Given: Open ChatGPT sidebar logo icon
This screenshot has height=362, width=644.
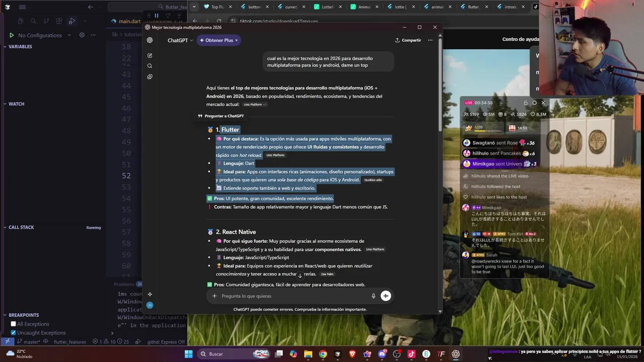Looking at the screenshot, I should pyautogui.click(x=149, y=40).
